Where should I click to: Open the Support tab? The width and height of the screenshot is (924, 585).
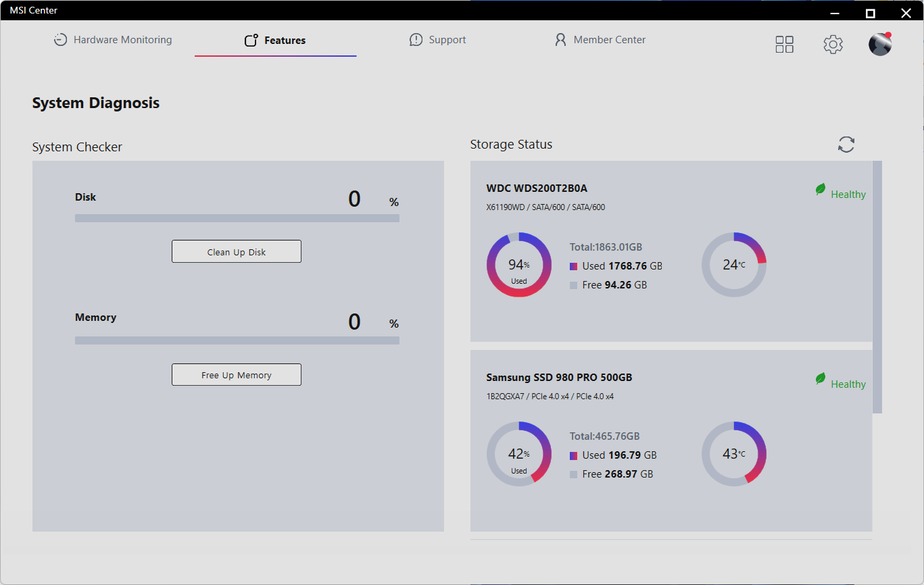coord(437,40)
